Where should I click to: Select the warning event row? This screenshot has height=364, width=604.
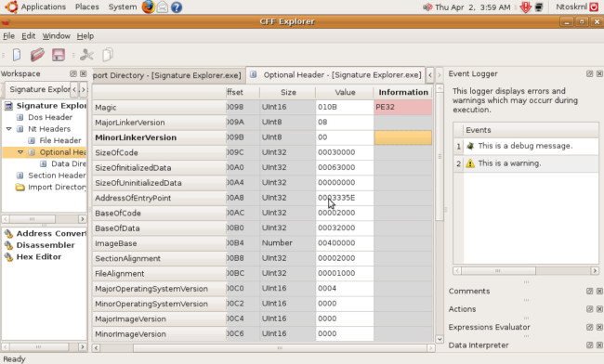(x=526, y=163)
